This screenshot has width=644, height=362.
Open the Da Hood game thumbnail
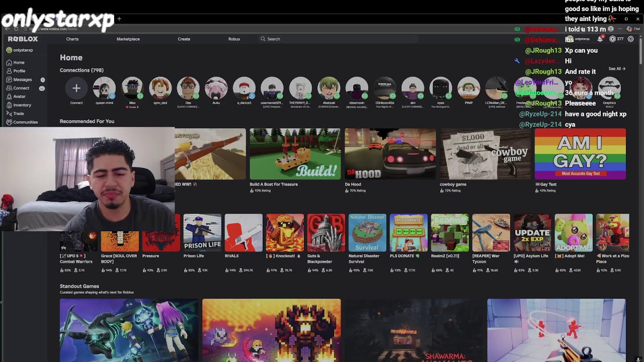(390, 154)
